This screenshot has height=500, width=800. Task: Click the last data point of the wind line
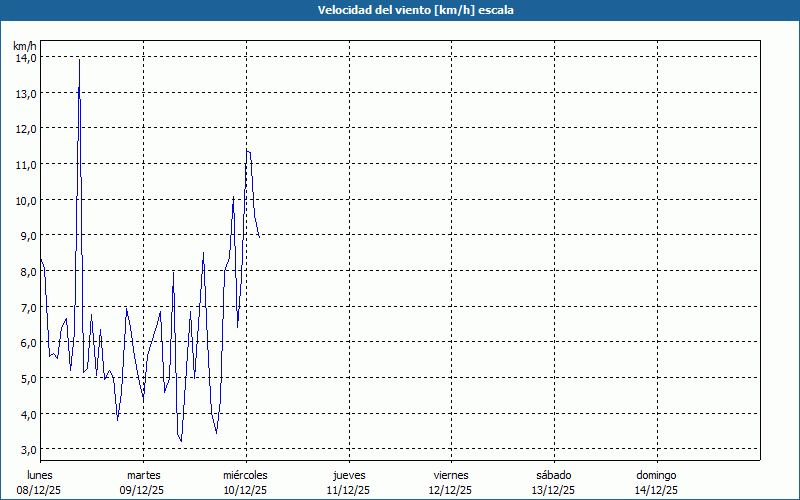(259, 237)
